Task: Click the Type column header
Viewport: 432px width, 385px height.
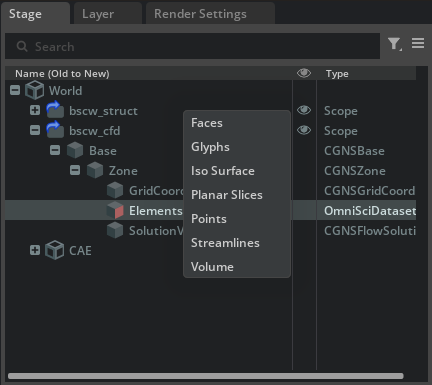Action: pyautogui.click(x=337, y=74)
